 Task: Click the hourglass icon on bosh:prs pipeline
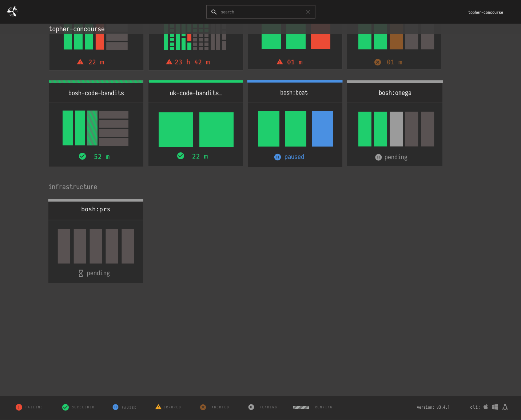80,273
